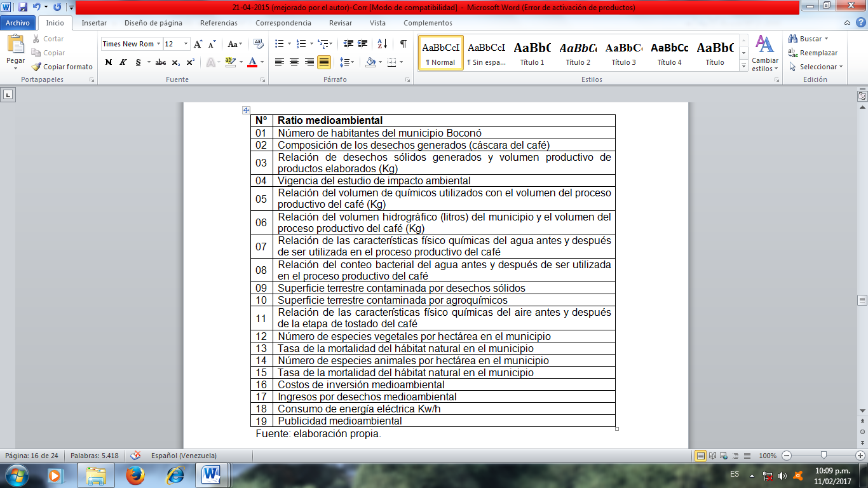Toggle show paragraph marks (¶)

[403, 44]
